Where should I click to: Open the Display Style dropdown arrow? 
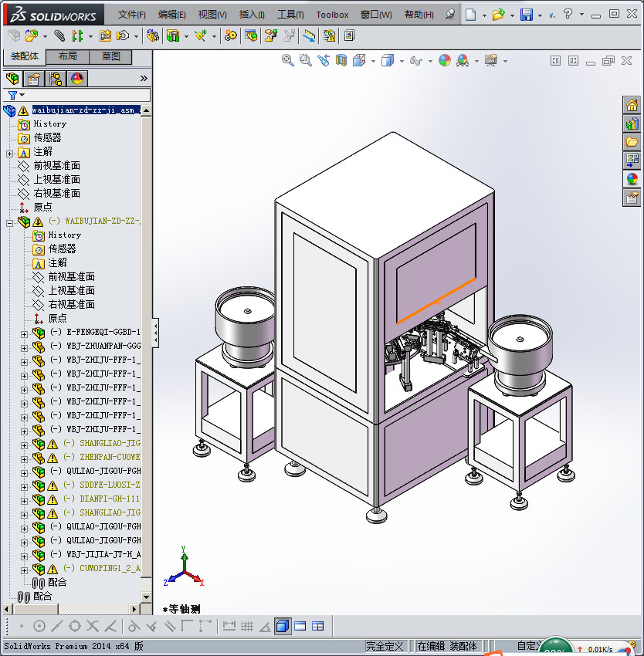point(402,62)
